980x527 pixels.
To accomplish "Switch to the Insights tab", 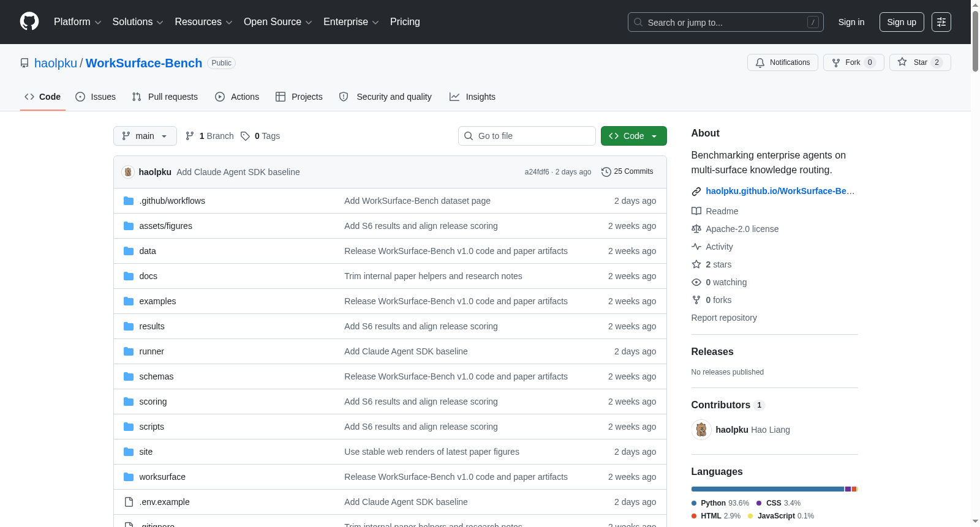I will point(472,97).
